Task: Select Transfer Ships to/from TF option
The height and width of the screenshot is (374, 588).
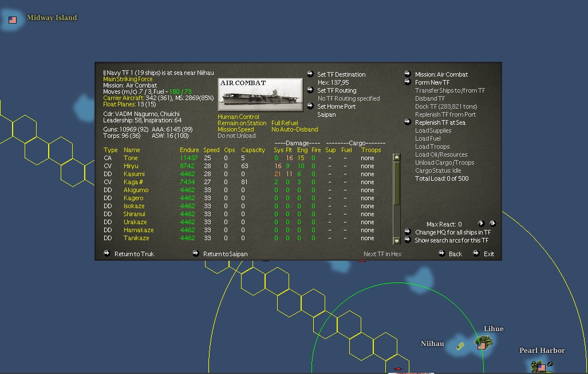Action: [x=449, y=90]
